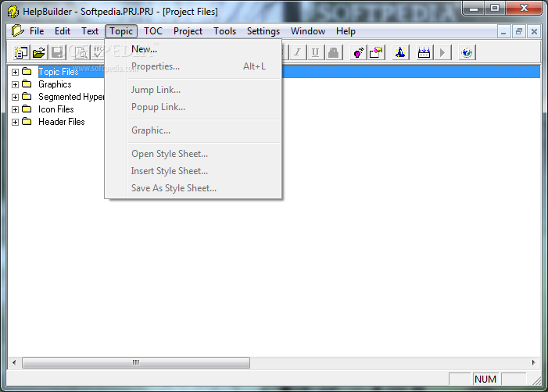The width and height of the screenshot is (548, 392).
Task: Click the Segmented Hyper folder icon
Action: coord(27,96)
